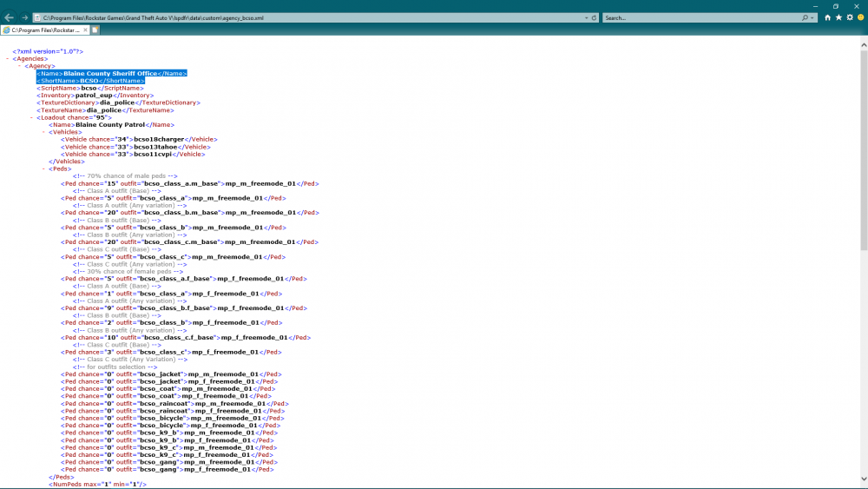Refresh the agency_bcso.xml page
Screen dimensions: 868x489
[594, 17]
